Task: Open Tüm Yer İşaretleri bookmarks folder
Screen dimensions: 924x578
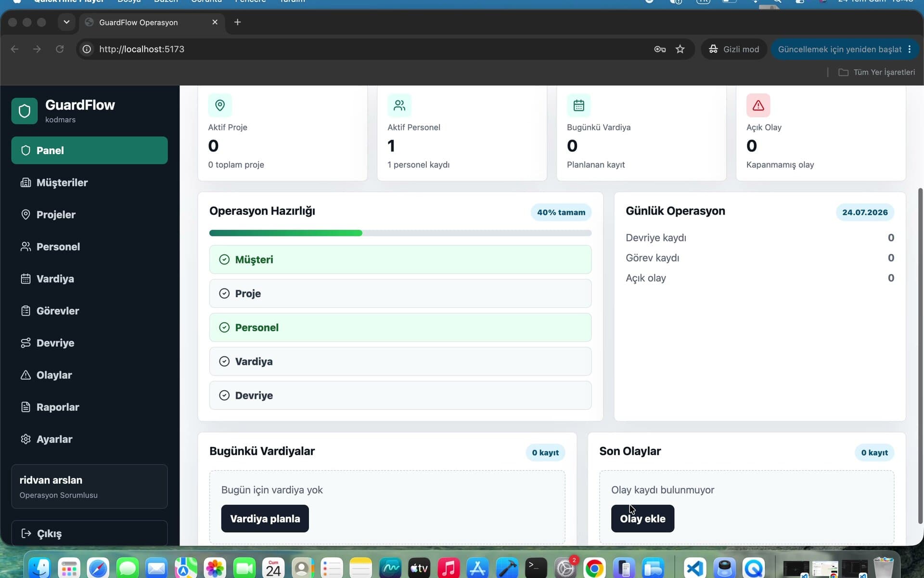Action: tap(877, 72)
